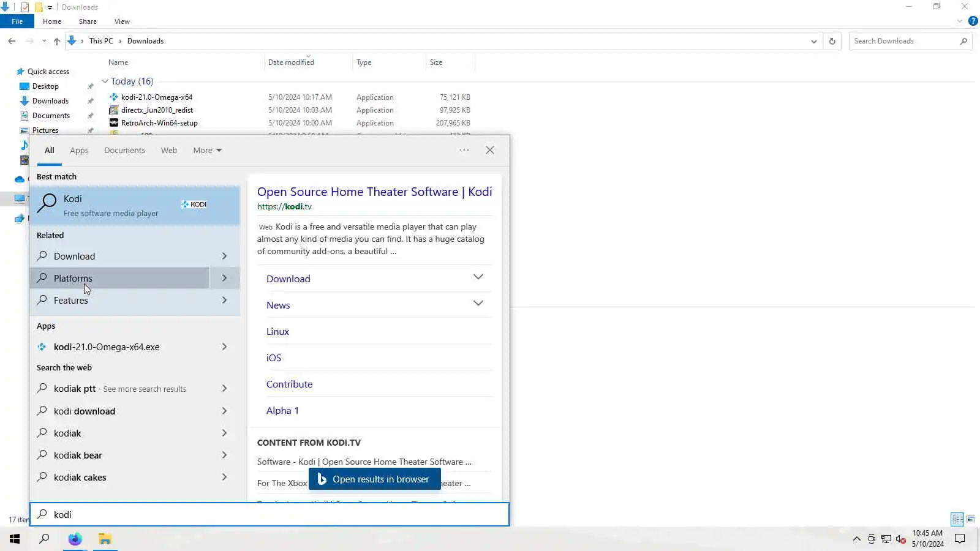Click This PC in the address breadcrumb
The image size is (980, 551).
point(101,41)
